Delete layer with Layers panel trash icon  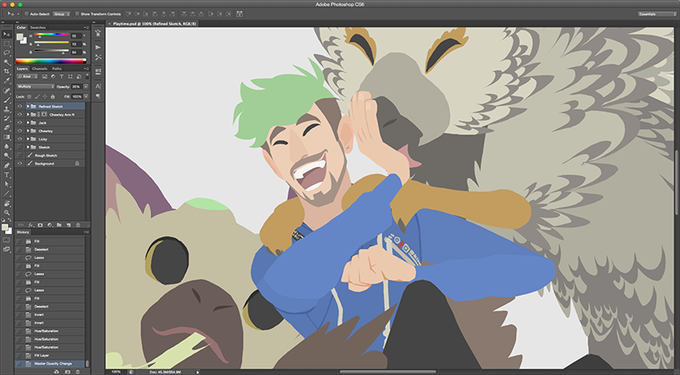(x=78, y=225)
